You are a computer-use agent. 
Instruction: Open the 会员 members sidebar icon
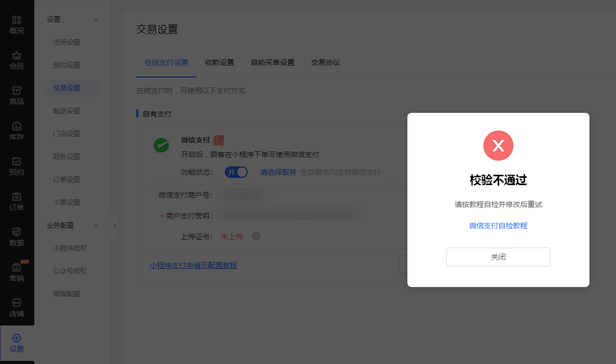pyautogui.click(x=17, y=60)
